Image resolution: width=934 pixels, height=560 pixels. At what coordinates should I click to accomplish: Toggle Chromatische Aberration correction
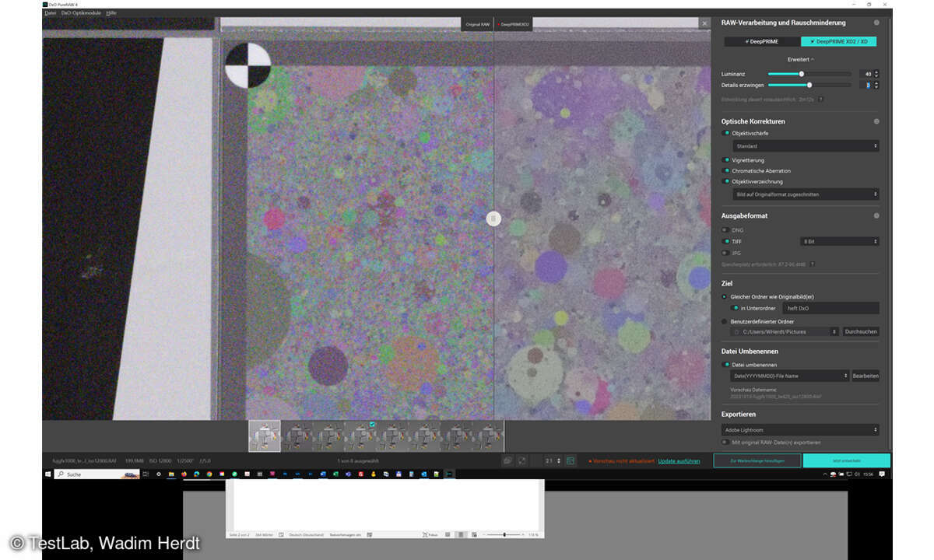pyautogui.click(x=726, y=170)
